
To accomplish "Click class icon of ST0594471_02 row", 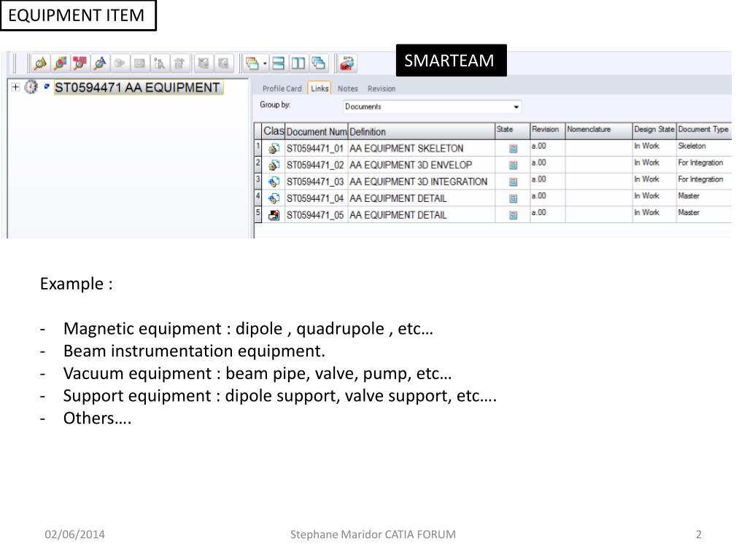I will 274,166.
